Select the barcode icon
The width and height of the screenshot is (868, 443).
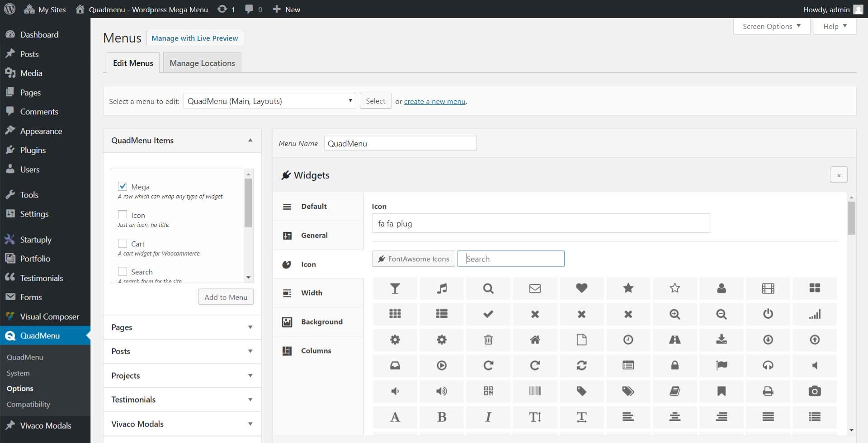pyautogui.click(x=535, y=391)
